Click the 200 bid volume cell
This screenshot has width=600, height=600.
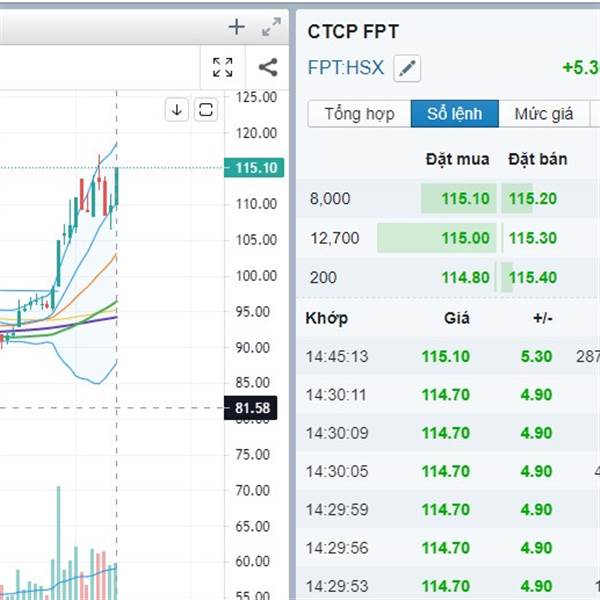pos(323,277)
